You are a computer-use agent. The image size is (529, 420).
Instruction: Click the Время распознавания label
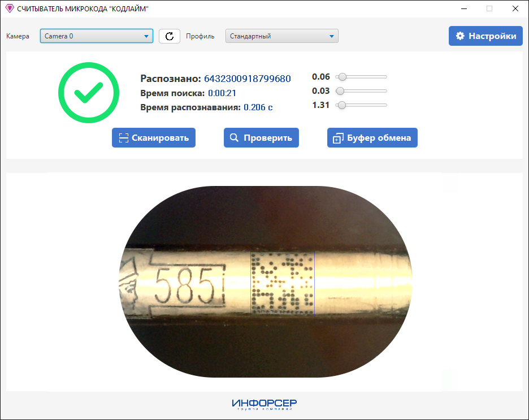[x=190, y=107]
